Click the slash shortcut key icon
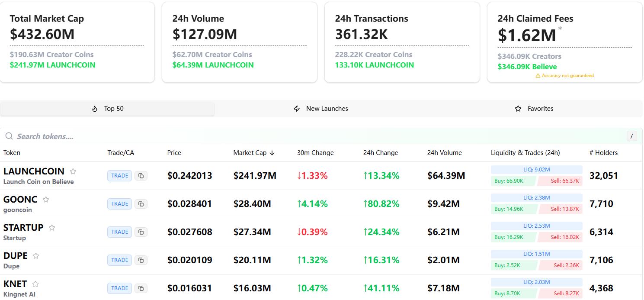This screenshot has height=300, width=644. (x=631, y=136)
